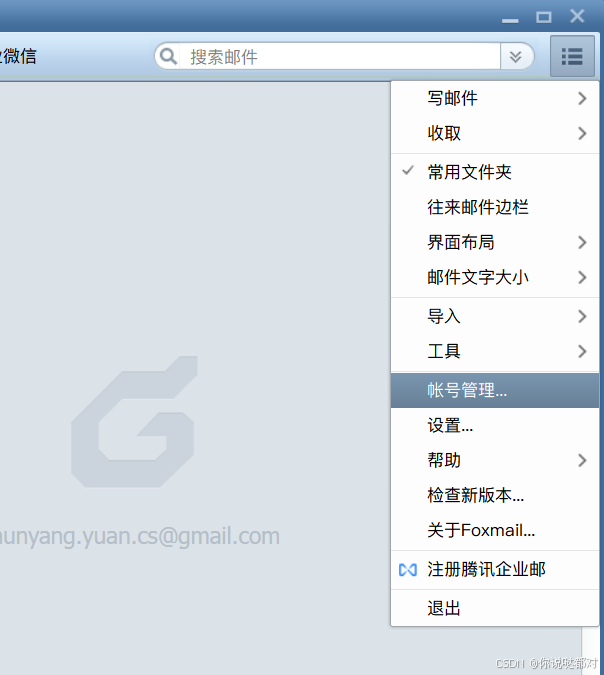The image size is (604, 675).
Task: Toggle 往来邮件边栏 menu option
Action: (495, 207)
